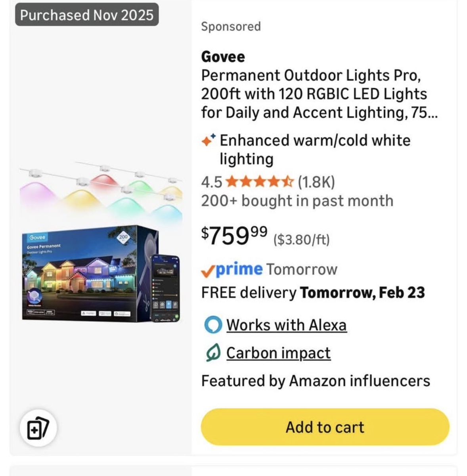
Task: Click the Purchased Nov 2025 badge
Action: [x=87, y=15]
